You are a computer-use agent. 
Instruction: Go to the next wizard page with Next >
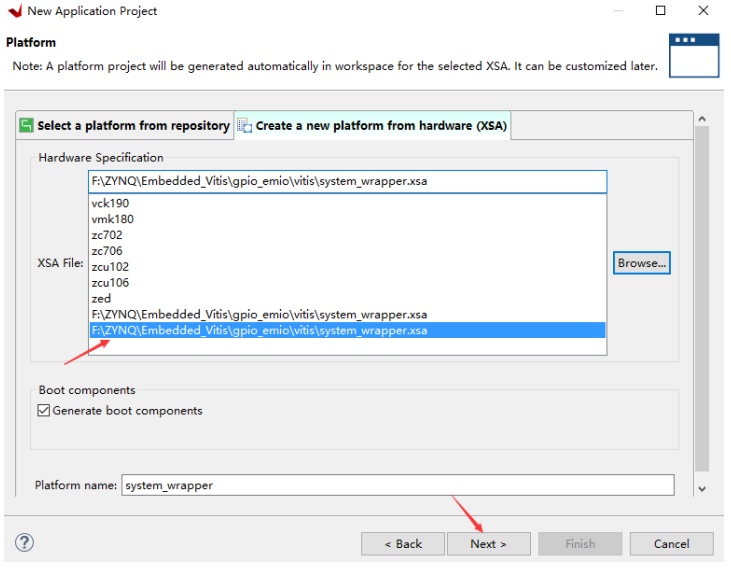click(488, 543)
